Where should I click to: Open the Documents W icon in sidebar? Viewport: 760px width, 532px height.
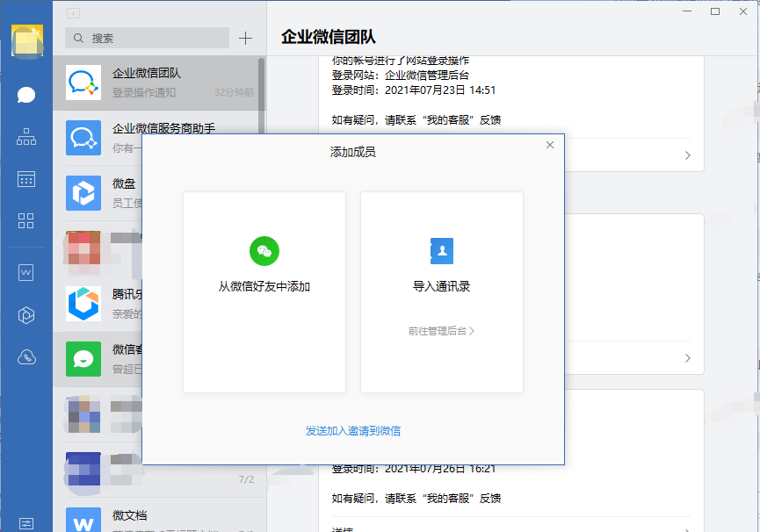(x=26, y=272)
